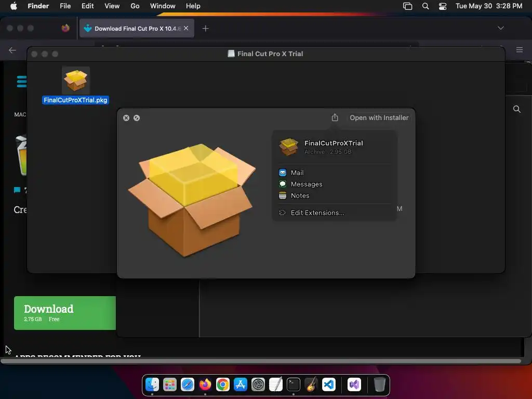Open the website's blue hamburger menu

click(x=22, y=82)
